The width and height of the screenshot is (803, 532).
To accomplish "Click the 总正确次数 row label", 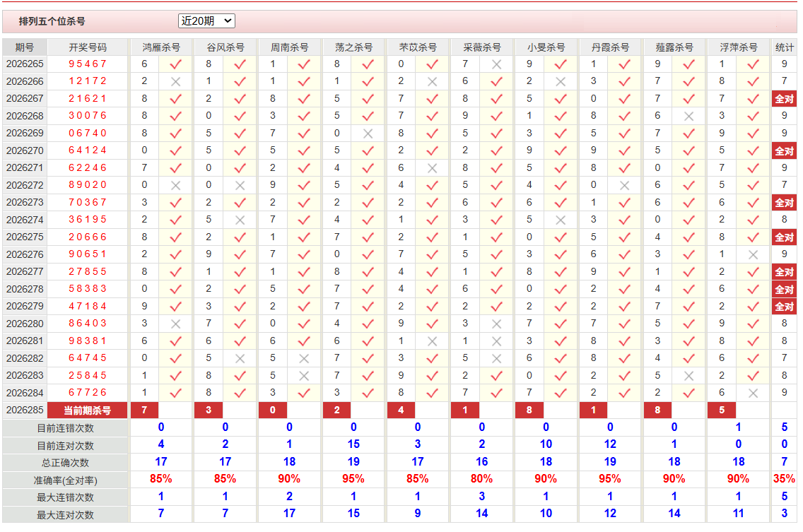I will click(x=65, y=463).
